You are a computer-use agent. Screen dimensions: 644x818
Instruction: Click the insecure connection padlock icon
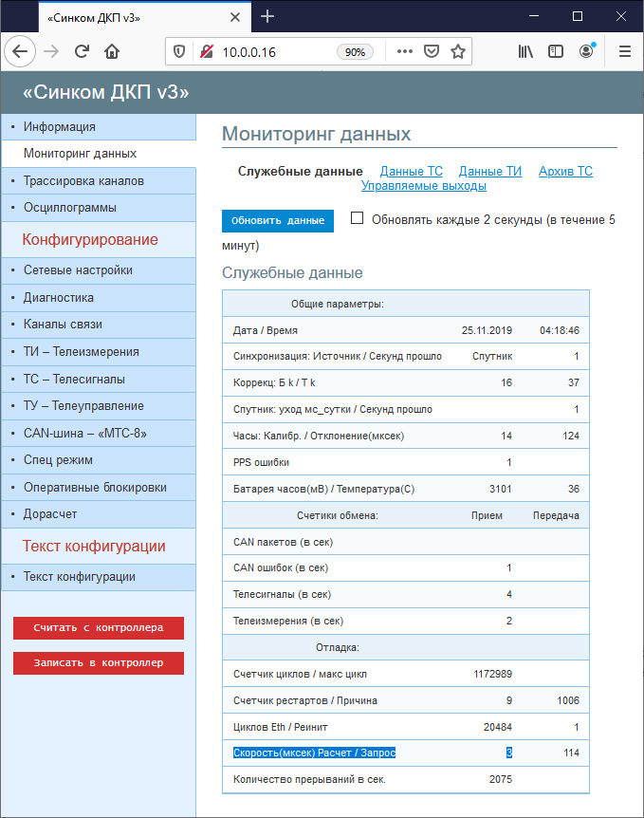(x=206, y=52)
